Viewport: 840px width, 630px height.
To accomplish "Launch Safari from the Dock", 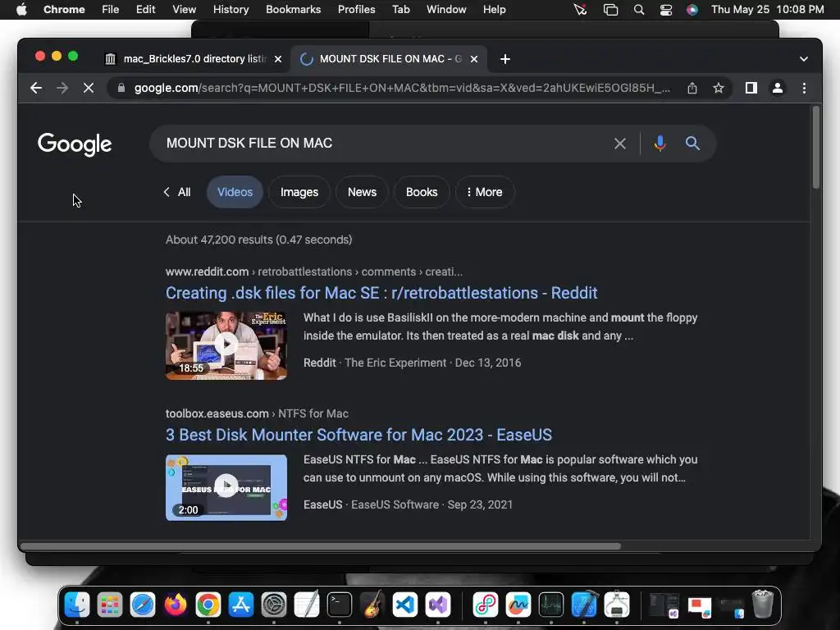I will coord(143,605).
